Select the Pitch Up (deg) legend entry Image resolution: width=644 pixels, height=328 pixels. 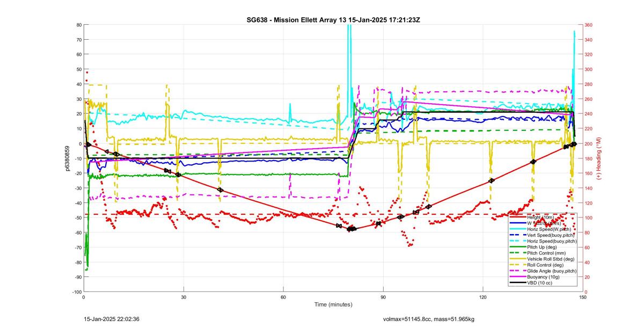click(x=541, y=247)
